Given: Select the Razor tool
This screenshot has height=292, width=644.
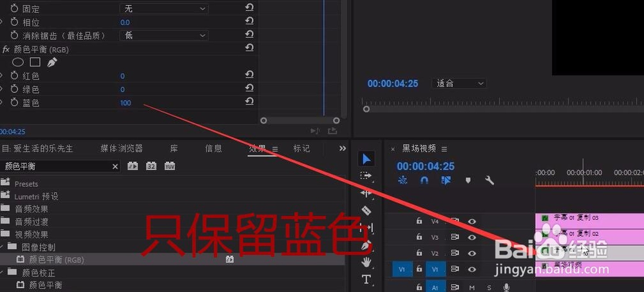Looking at the screenshot, I should click(366, 211).
